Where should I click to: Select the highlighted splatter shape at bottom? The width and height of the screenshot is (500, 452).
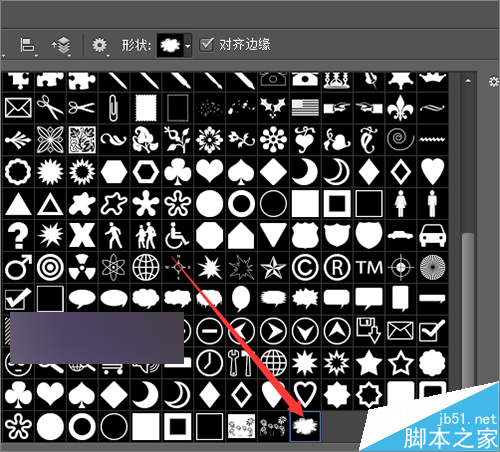point(305,426)
